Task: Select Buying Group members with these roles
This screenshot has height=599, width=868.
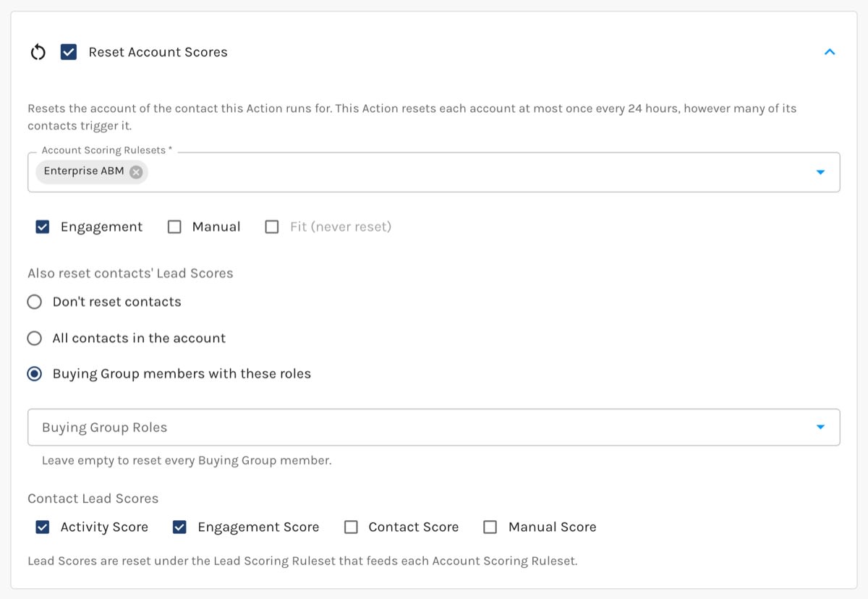Action: click(x=35, y=374)
